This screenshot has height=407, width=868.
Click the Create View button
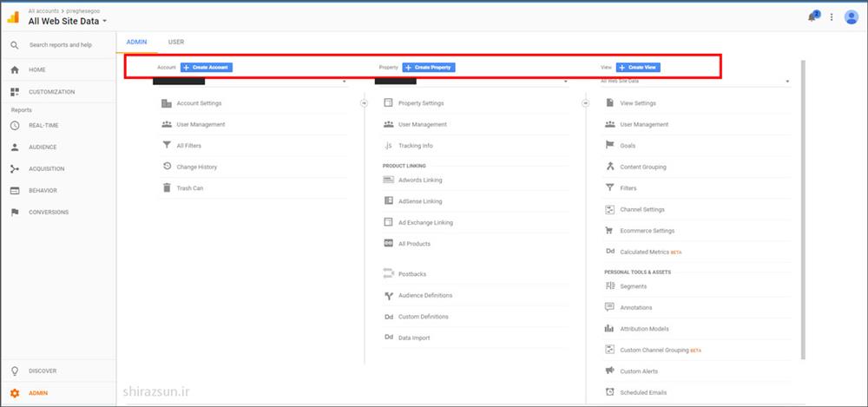638,68
